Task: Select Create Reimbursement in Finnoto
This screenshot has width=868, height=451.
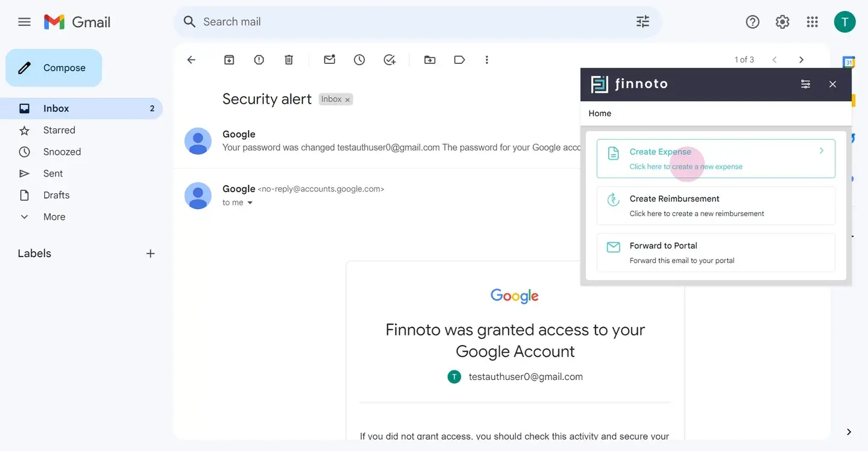Action: [715, 205]
